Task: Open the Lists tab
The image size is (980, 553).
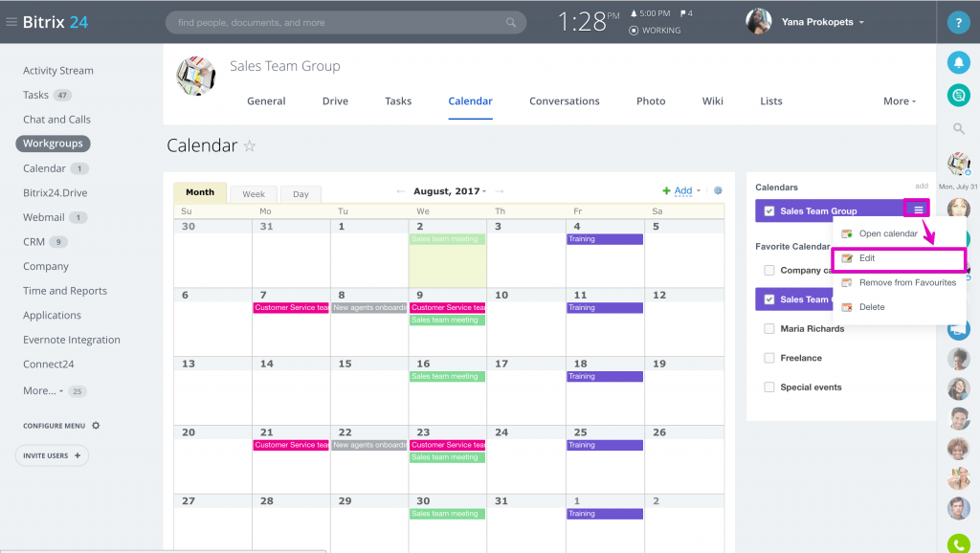Action: [x=771, y=101]
